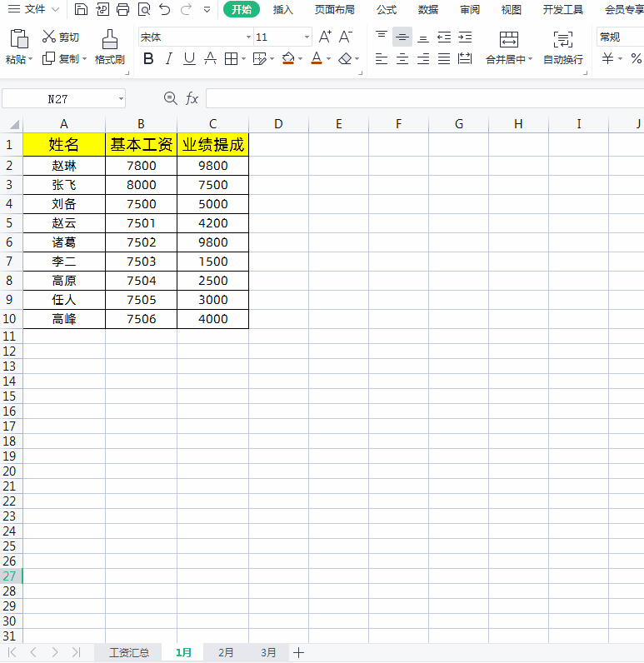Viewport: 644px width, 663px height.
Task: Switch to the 公式 ribbon tab
Action: tap(387, 9)
